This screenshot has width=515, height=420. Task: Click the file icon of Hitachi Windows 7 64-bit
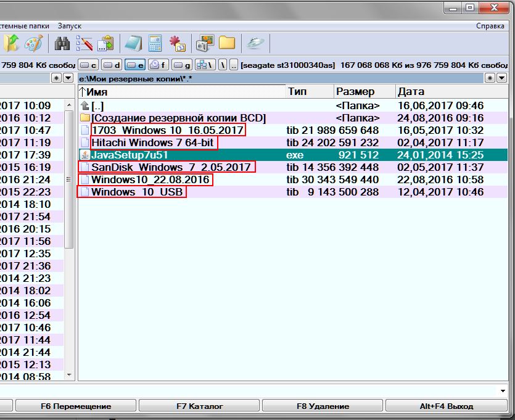pyautogui.click(x=84, y=142)
